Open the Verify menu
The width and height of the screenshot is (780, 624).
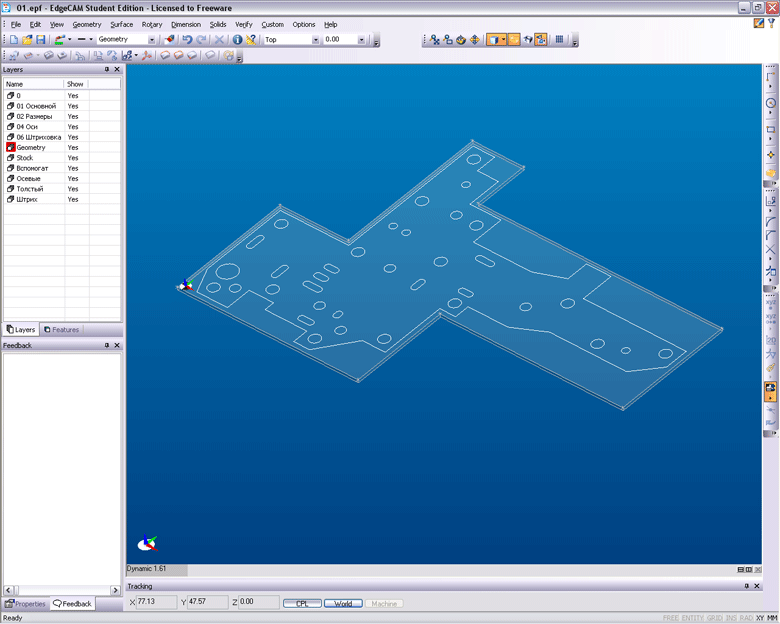click(x=244, y=24)
